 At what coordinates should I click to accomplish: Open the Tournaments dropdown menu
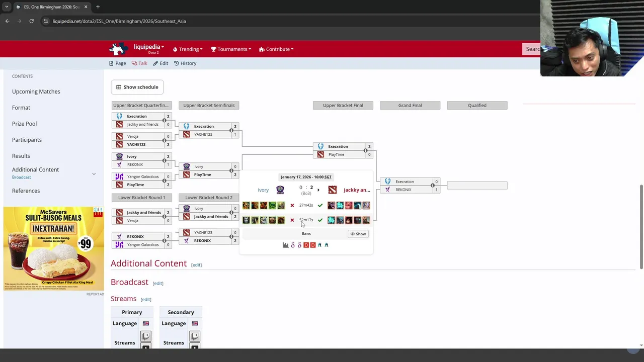coord(231,49)
